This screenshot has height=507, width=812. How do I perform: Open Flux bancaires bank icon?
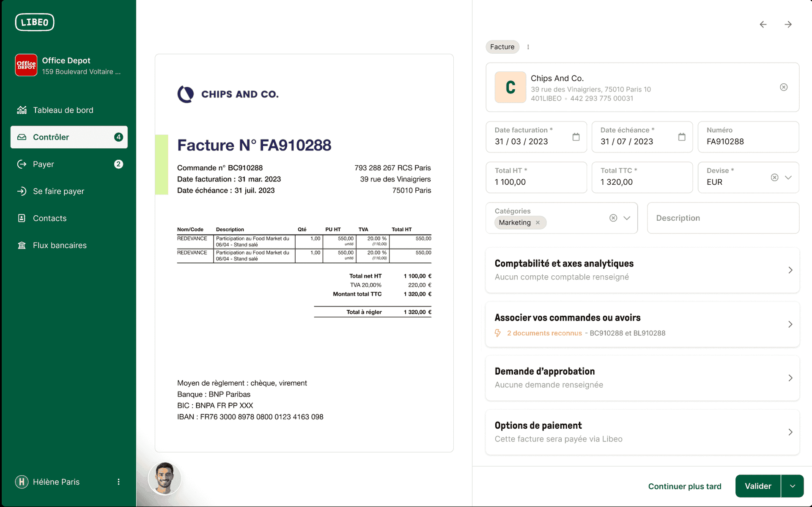(22, 245)
